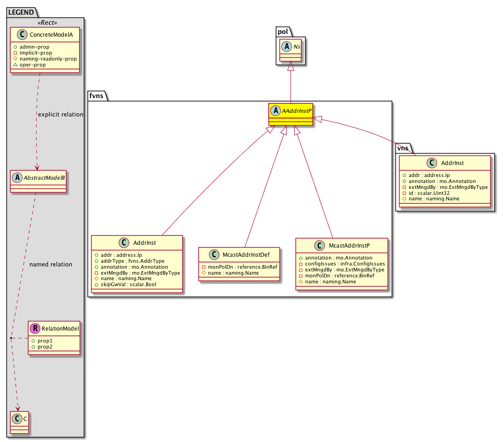The width and height of the screenshot is (504, 442).
Task: Click the "named relation" label
Action: point(50,265)
